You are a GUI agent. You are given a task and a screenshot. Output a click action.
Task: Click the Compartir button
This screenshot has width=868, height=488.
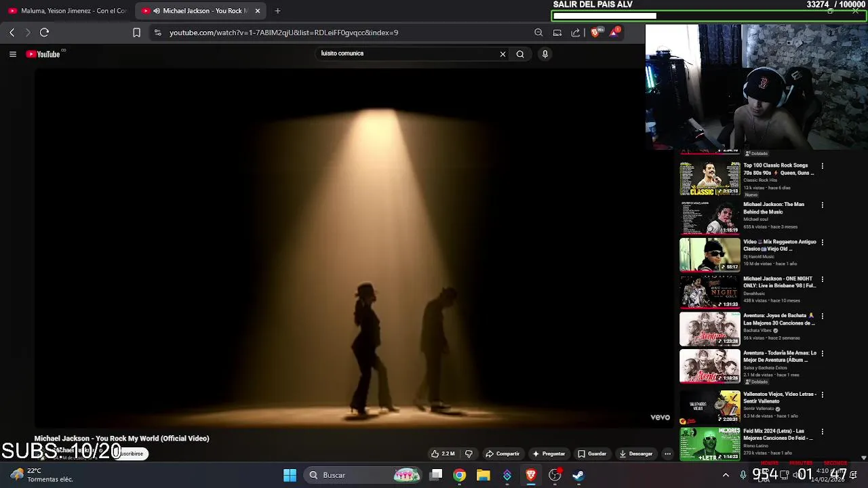click(502, 453)
